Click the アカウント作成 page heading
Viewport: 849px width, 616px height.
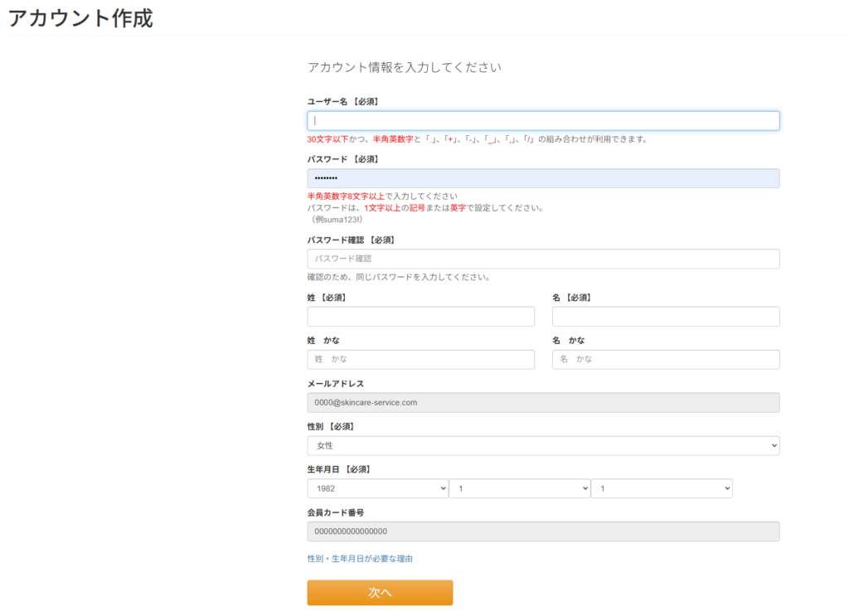click(x=80, y=18)
